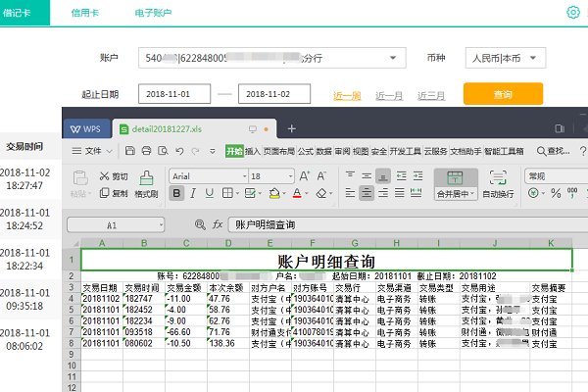588x392 pixels.
Task: Select cell C7 with -66.60
Action: (x=186, y=332)
